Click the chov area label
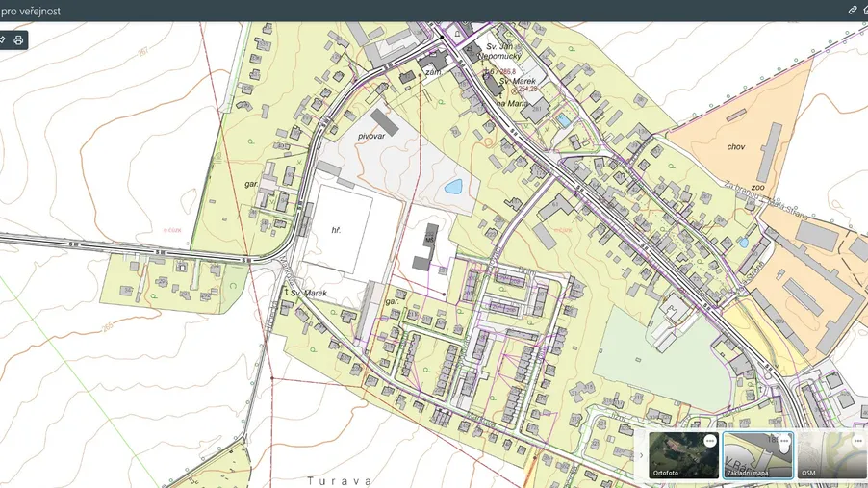868x488 pixels. [736, 147]
